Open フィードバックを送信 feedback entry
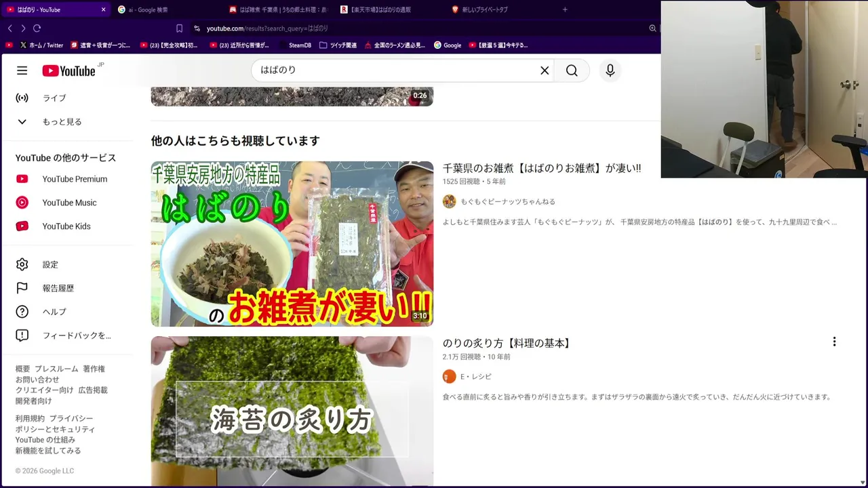The image size is (868, 488). (67, 335)
